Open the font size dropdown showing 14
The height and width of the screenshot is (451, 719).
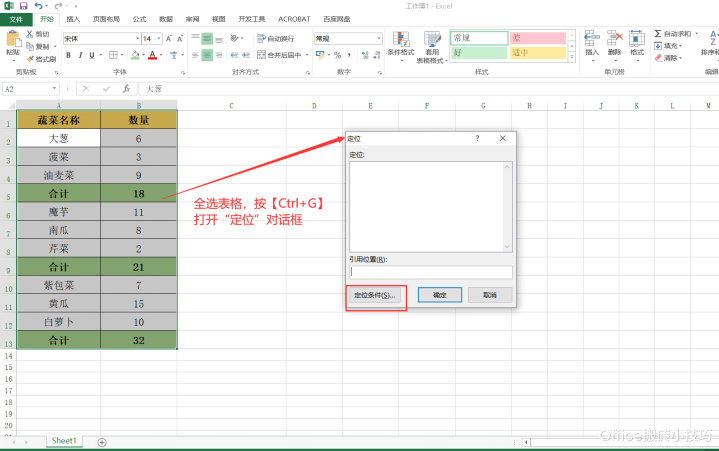159,38
